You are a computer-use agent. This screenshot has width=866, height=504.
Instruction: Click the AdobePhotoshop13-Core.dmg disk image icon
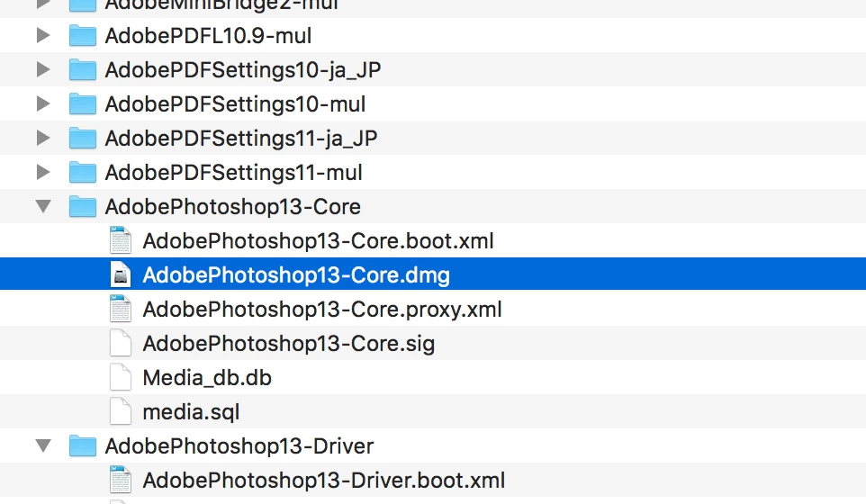coord(121,274)
